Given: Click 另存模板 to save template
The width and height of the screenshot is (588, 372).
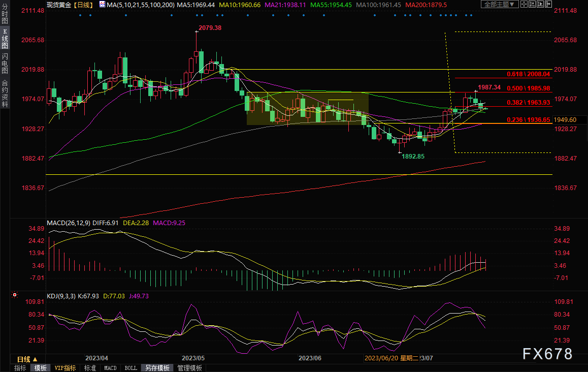Looking at the screenshot, I should pyautogui.click(x=157, y=368).
